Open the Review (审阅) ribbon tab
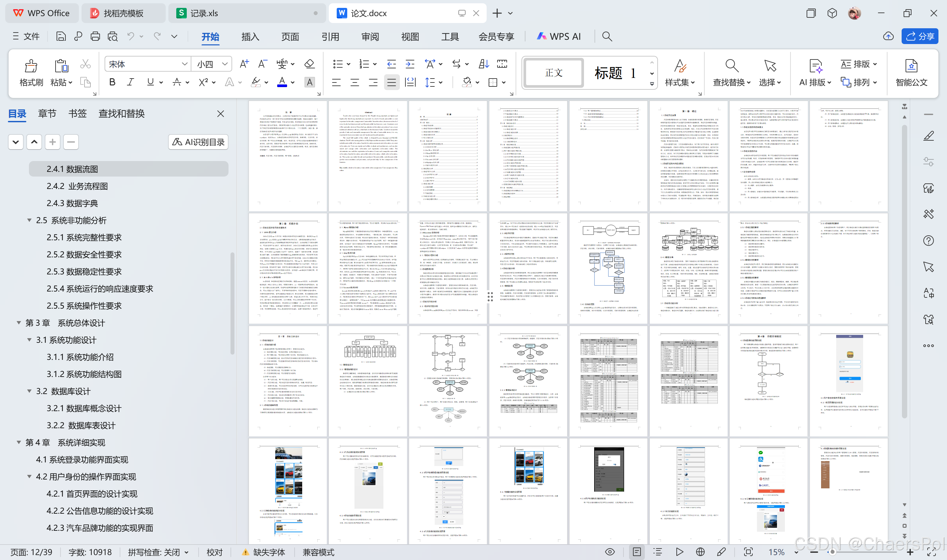947x560 pixels. [370, 36]
